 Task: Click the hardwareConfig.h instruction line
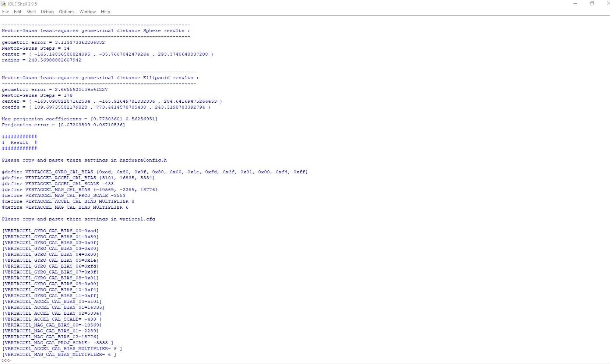84,160
